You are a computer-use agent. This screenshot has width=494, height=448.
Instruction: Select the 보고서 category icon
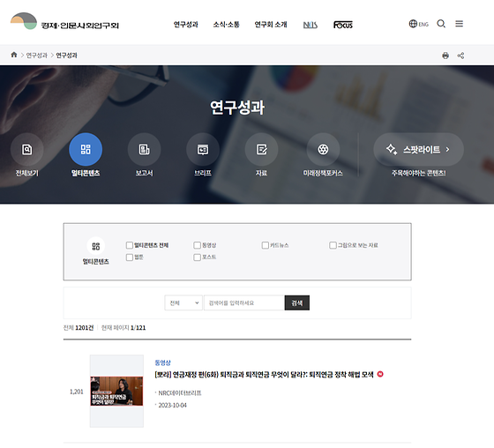coord(145,149)
